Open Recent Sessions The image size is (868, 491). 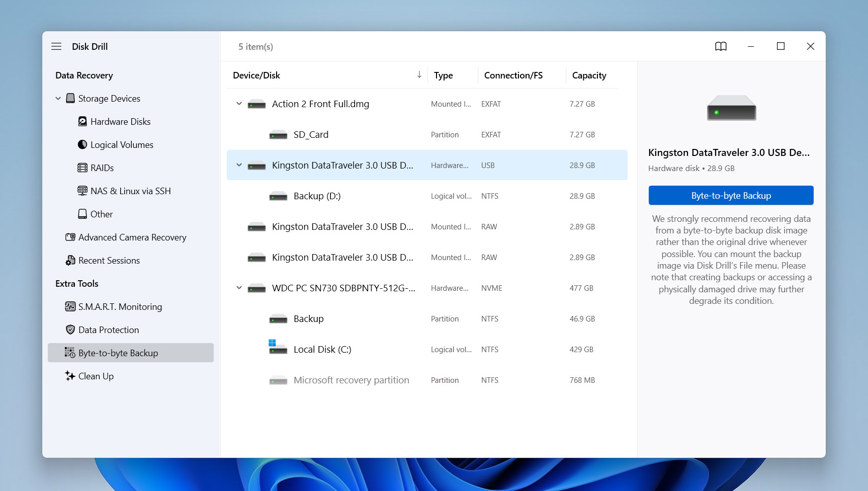click(109, 260)
